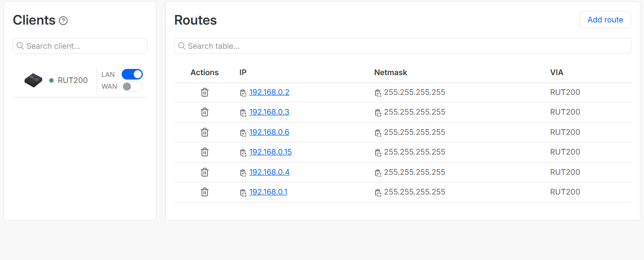Click into the Search table field

tap(404, 46)
